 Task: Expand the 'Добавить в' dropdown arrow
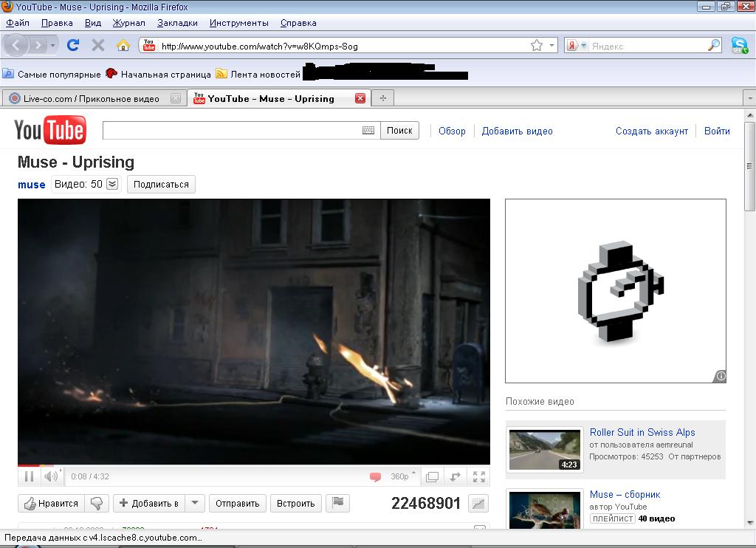click(x=194, y=504)
